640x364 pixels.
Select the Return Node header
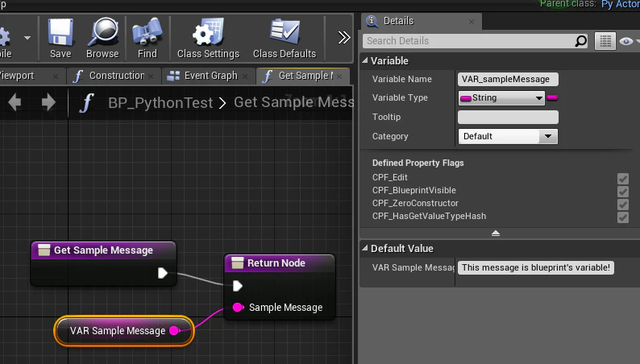[280, 263]
